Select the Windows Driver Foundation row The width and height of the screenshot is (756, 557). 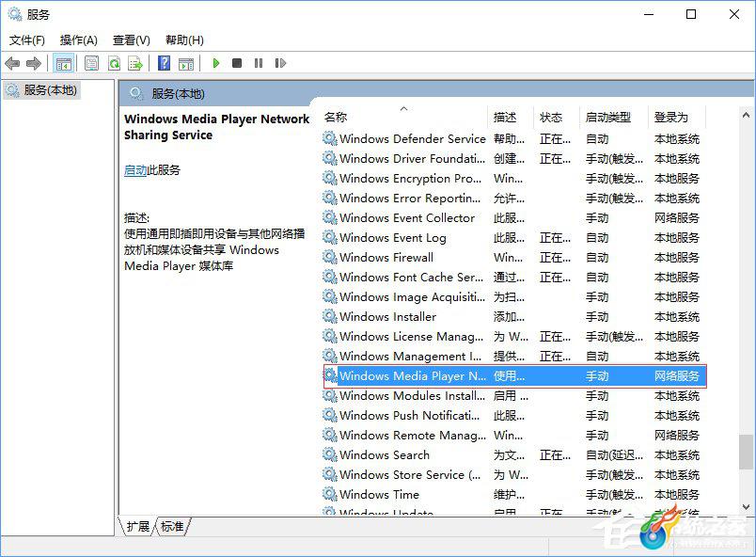514,159
